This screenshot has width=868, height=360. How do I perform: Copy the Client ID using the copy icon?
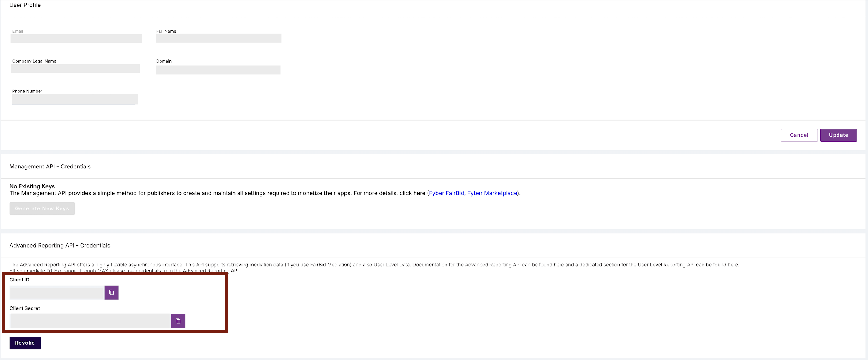111,292
